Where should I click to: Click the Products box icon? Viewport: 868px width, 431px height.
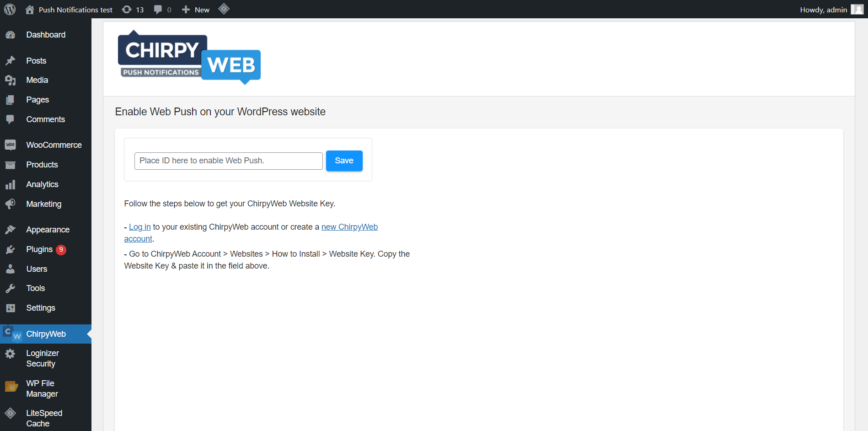[x=10, y=165]
